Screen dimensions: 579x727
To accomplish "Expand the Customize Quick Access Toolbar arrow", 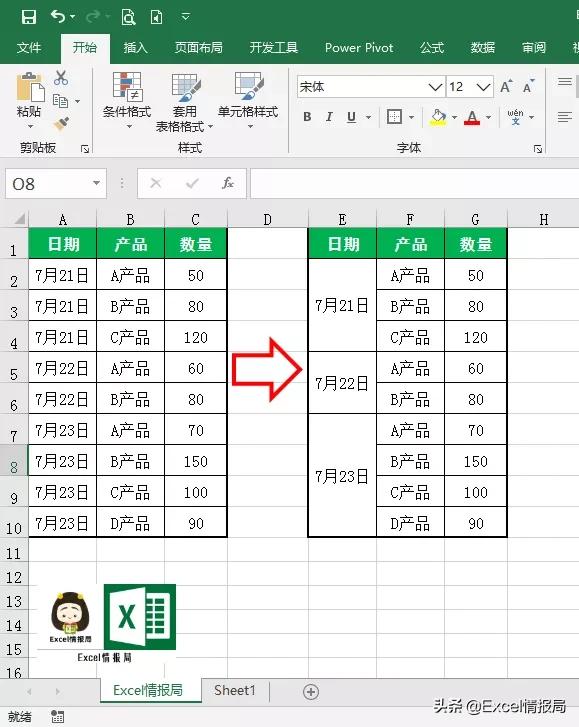I will tap(185, 17).
